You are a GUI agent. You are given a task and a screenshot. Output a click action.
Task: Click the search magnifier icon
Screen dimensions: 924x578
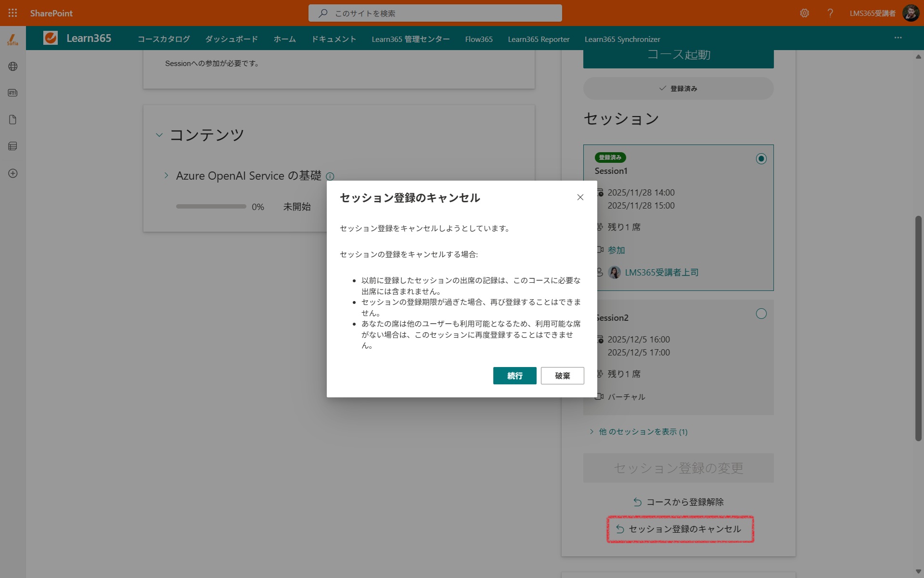coord(323,13)
